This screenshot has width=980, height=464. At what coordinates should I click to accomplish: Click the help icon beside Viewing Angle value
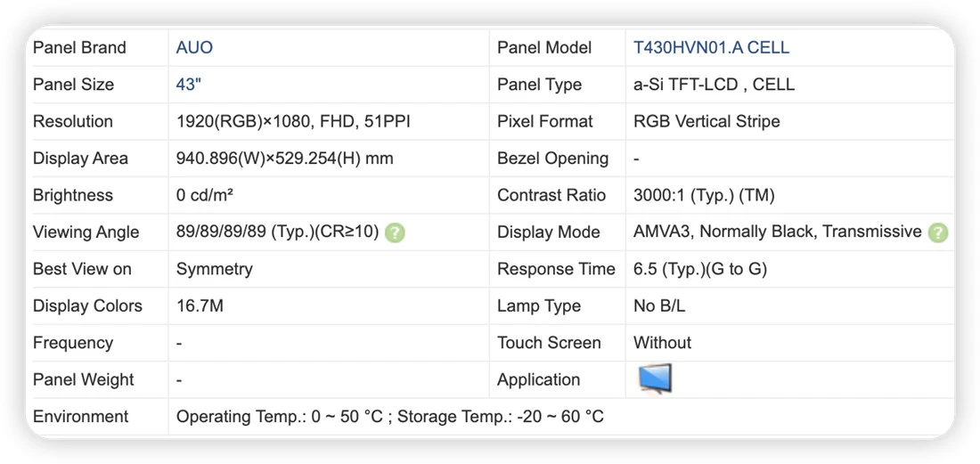click(395, 233)
